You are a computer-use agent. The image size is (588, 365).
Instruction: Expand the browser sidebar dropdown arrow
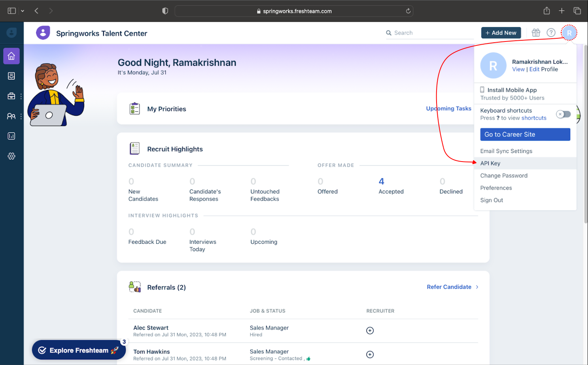[x=23, y=11]
